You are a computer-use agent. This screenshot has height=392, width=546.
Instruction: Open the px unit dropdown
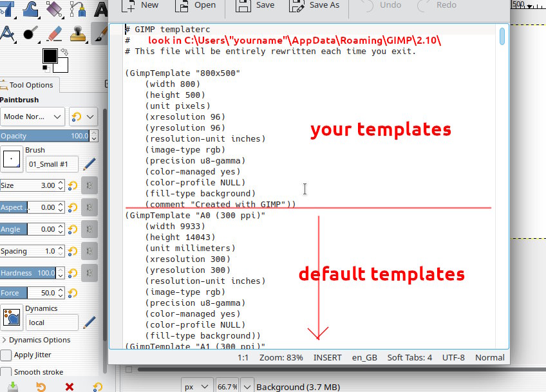(197, 387)
